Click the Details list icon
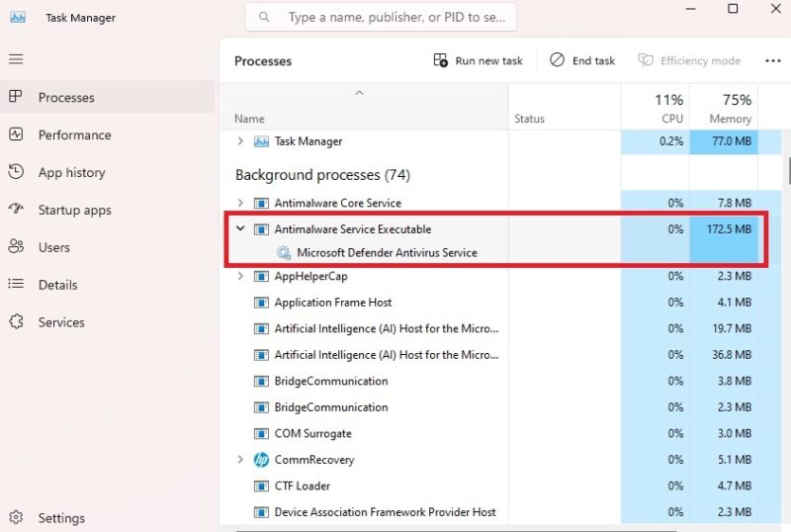The image size is (791, 532). (x=16, y=284)
